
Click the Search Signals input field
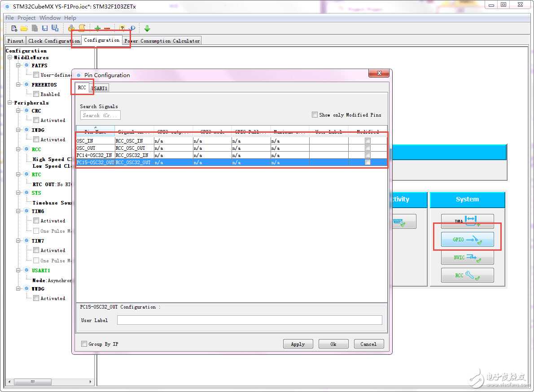(101, 115)
